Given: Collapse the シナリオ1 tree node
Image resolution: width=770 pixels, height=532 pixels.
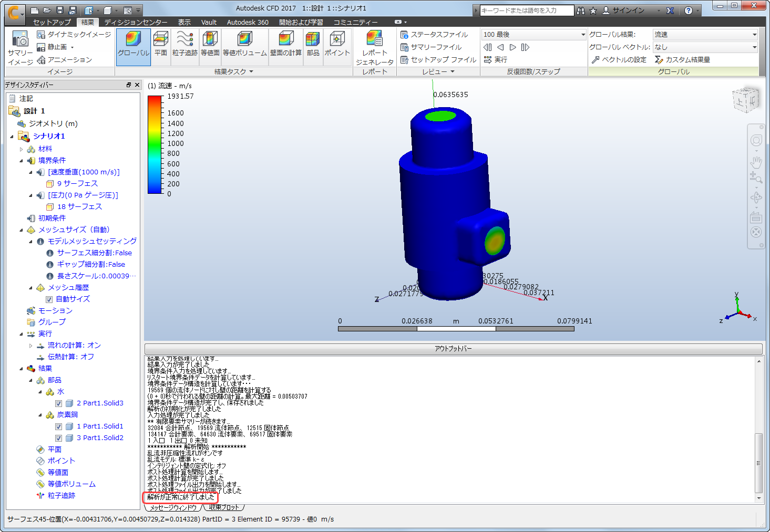Looking at the screenshot, I should [12, 137].
